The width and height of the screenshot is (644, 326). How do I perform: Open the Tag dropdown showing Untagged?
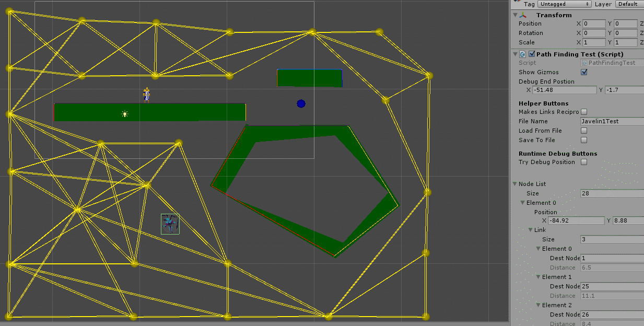point(565,4)
